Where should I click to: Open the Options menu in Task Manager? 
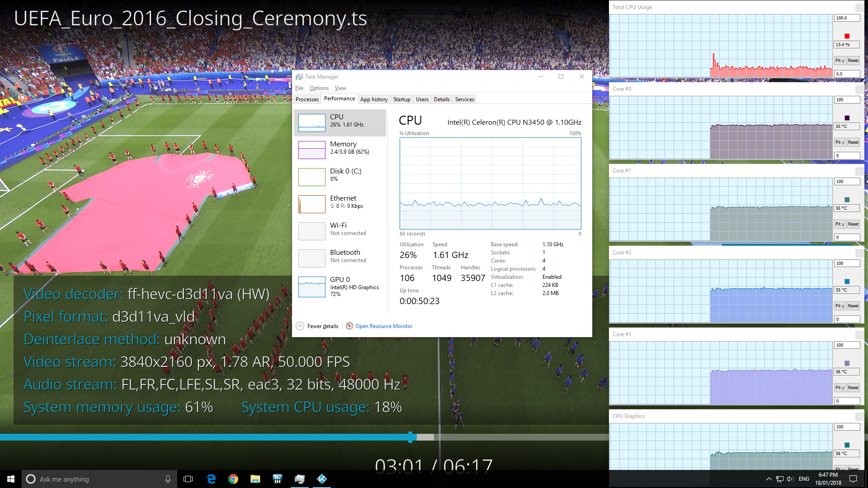click(319, 88)
